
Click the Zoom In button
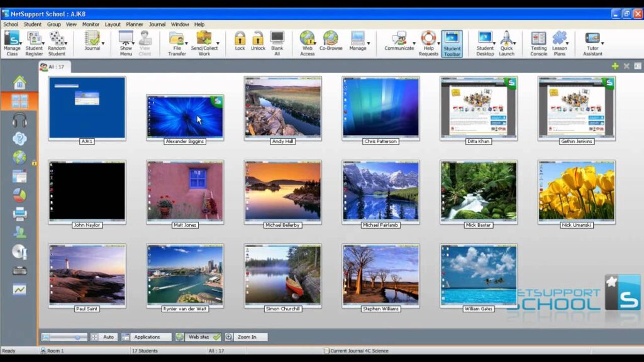coord(245,337)
